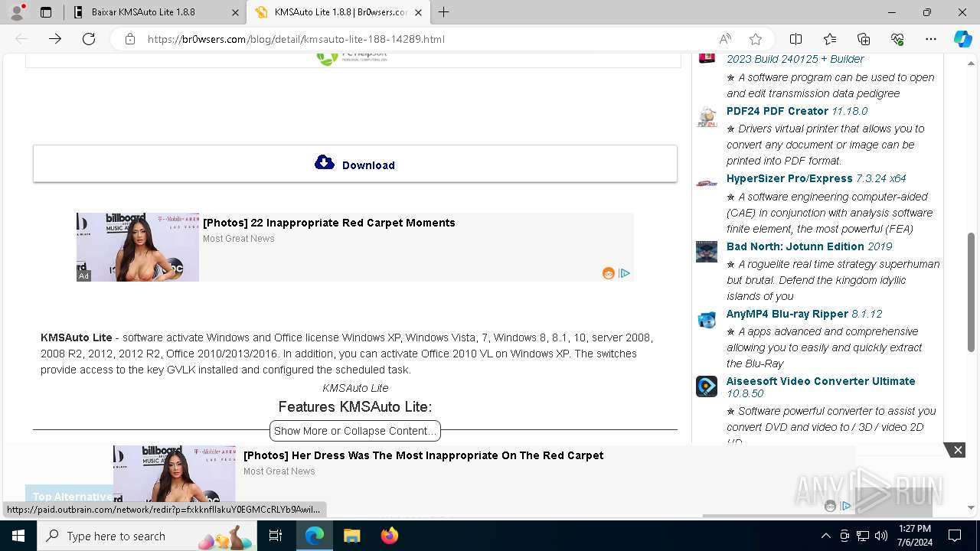This screenshot has height=551, width=980.
Task: Open the notification center
Action: 955,536
